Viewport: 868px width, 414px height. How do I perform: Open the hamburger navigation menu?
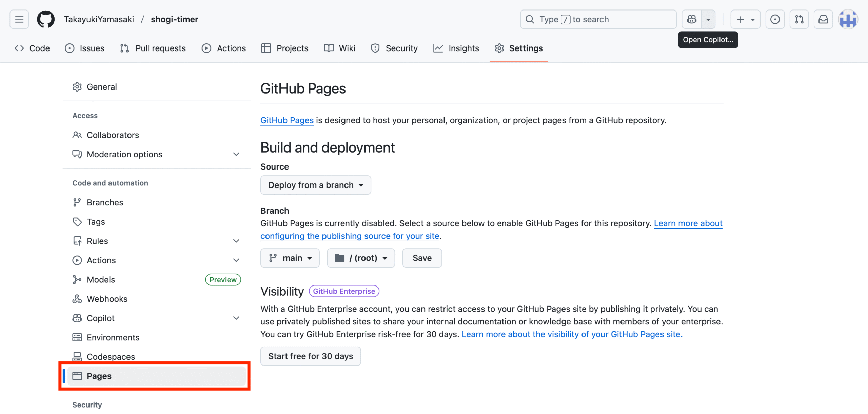[x=19, y=19]
